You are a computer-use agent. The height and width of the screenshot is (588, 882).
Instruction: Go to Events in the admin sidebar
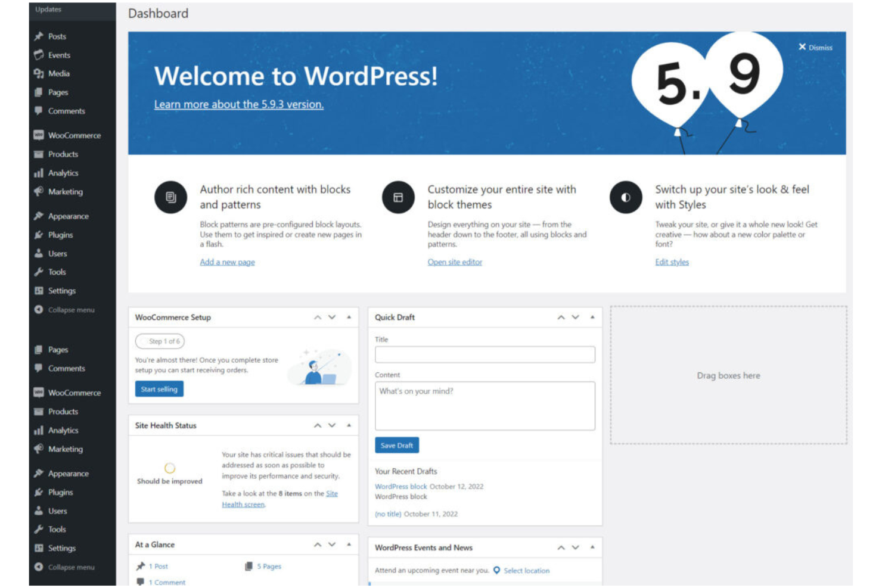[x=59, y=55]
